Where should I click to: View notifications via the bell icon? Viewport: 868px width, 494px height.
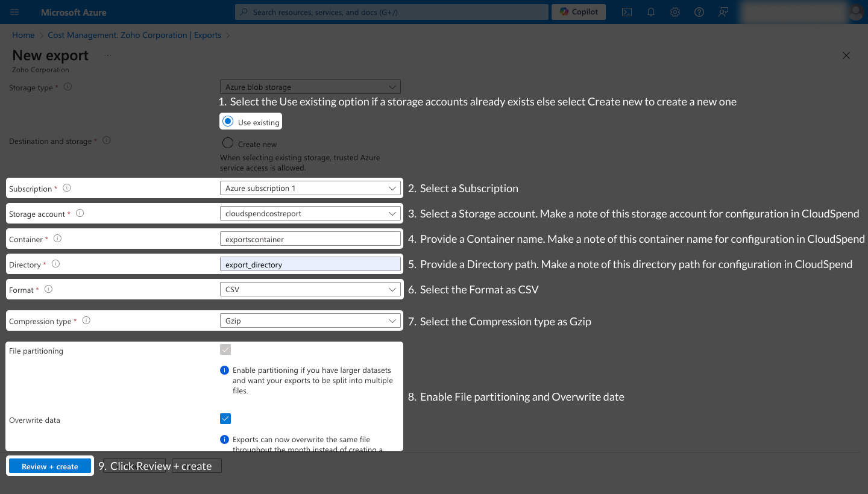tap(650, 11)
